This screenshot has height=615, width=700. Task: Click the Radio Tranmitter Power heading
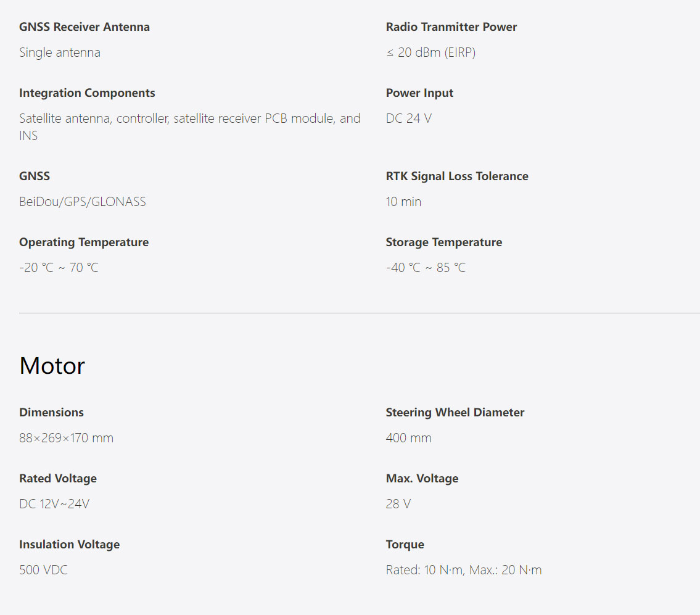tap(451, 27)
